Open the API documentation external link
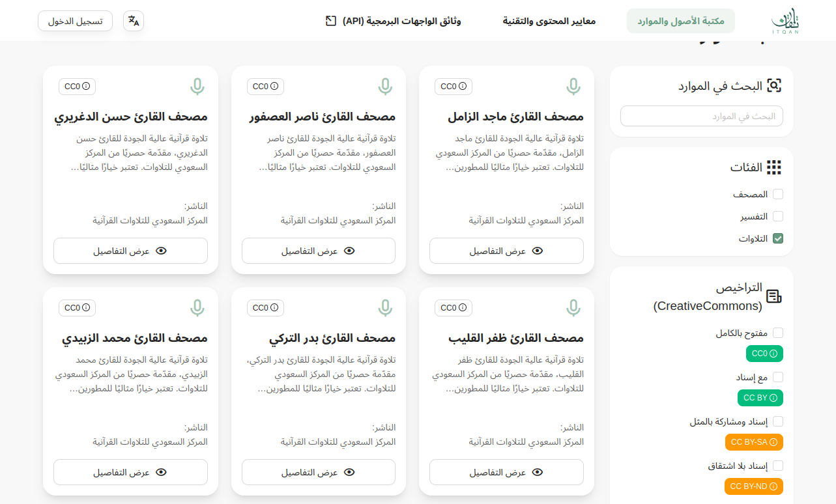The width and height of the screenshot is (836, 504). 394,21
